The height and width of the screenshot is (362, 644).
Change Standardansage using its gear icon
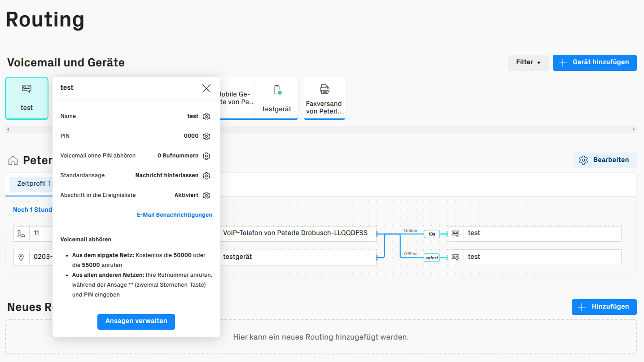click(x=206, y=176)
